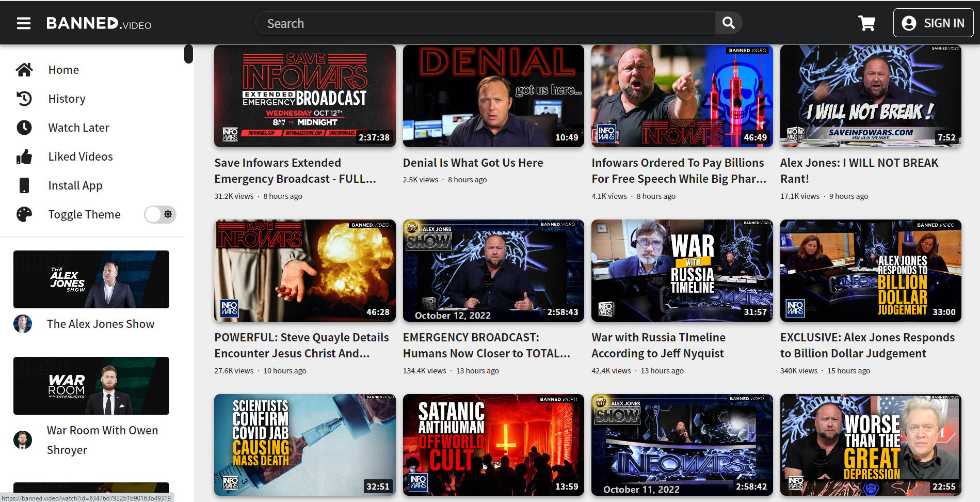
Task: Click '4.1K views' text
Action: pyautogui.click(x=609, y=196)
